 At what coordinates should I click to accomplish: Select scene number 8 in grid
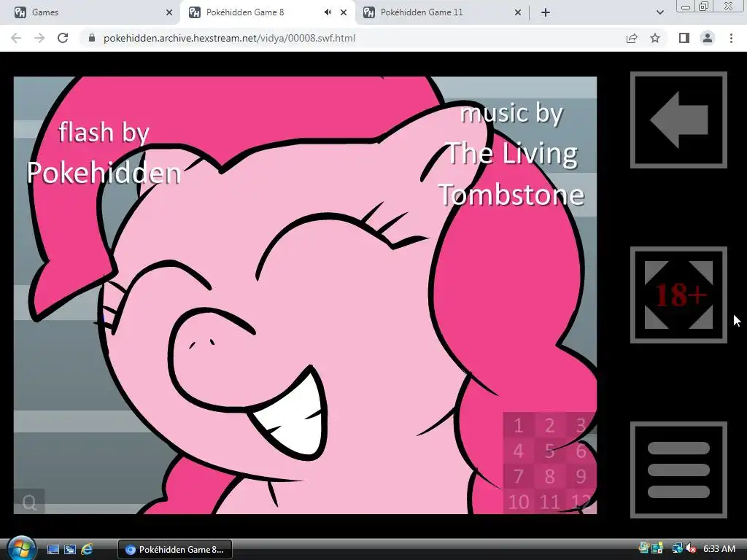[x=549, y=476]
